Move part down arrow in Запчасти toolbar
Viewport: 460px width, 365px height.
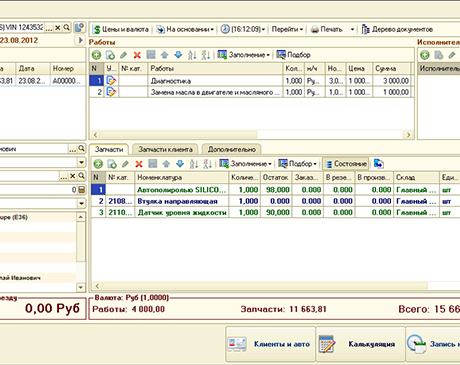pyautogui.click(x=180, y=164)
